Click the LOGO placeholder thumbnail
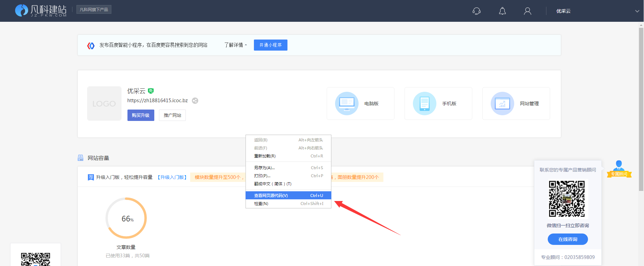Viewport: 644px width, 266px height. (x=104, y=104)
